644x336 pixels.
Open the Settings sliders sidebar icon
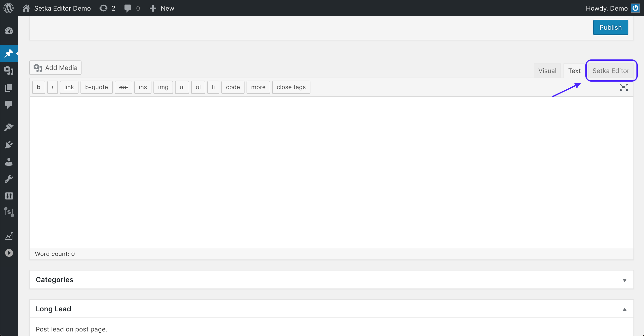pos(9,196)
